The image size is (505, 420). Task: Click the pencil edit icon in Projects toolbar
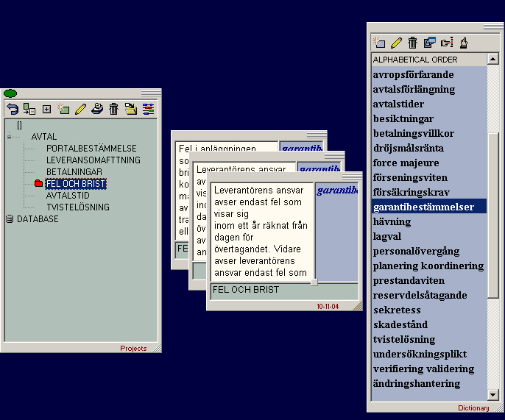[80, 109]
